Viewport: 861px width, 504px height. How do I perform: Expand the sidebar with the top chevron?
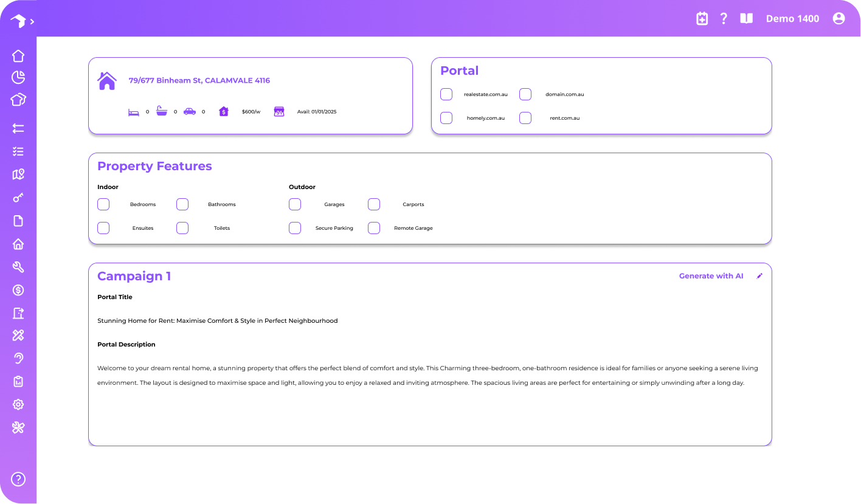[32, 21]
